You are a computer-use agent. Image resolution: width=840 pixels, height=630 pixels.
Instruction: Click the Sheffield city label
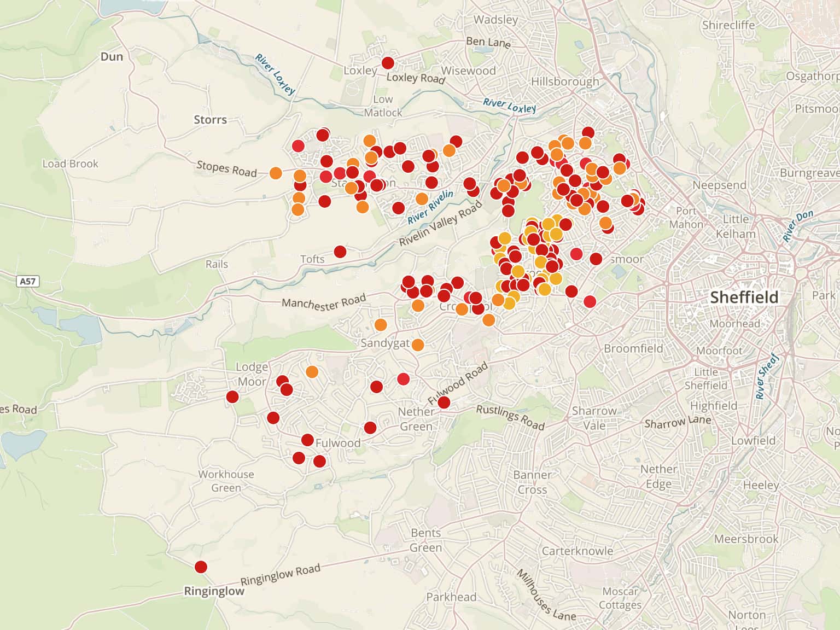coord(744,297)
